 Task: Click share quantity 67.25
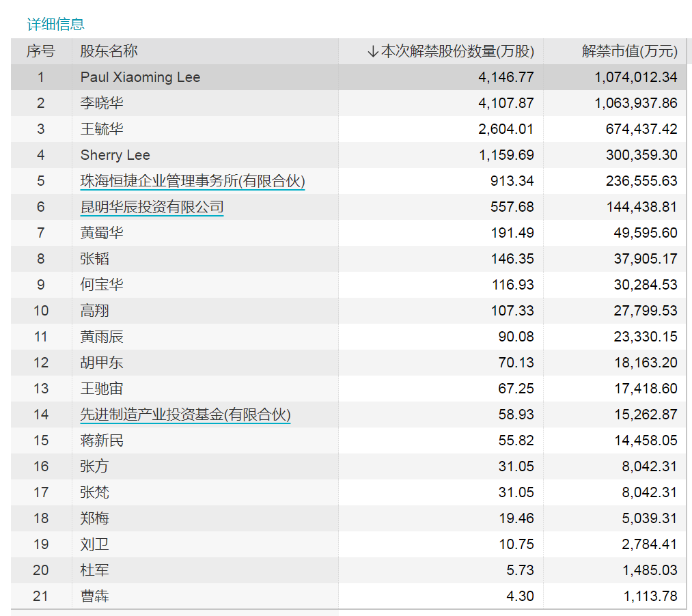516,389
